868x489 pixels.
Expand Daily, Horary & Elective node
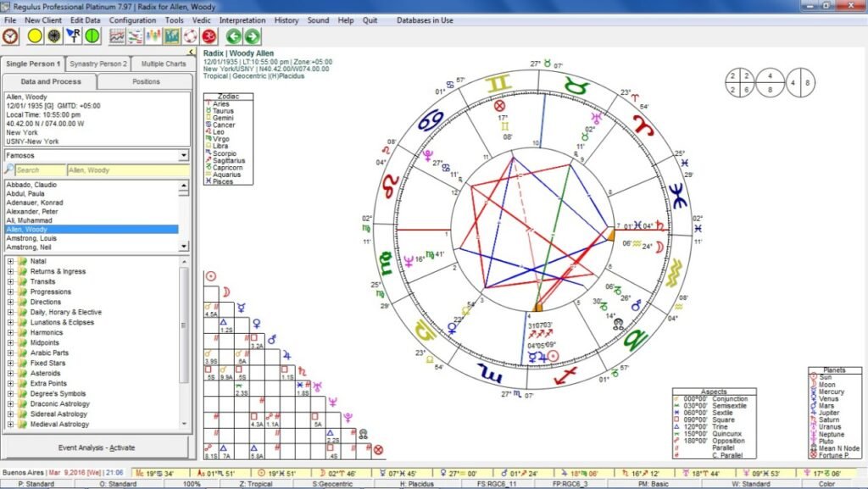pos(10,312)
